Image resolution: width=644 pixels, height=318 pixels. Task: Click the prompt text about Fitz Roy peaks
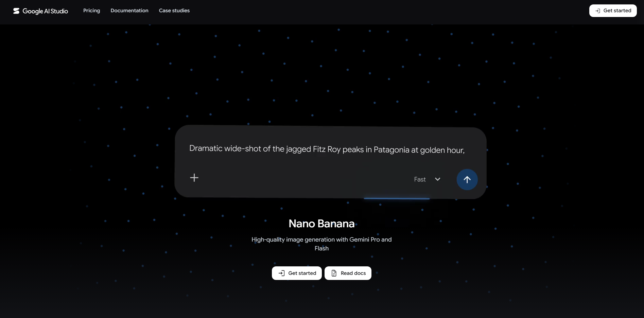tap(327, 149)
